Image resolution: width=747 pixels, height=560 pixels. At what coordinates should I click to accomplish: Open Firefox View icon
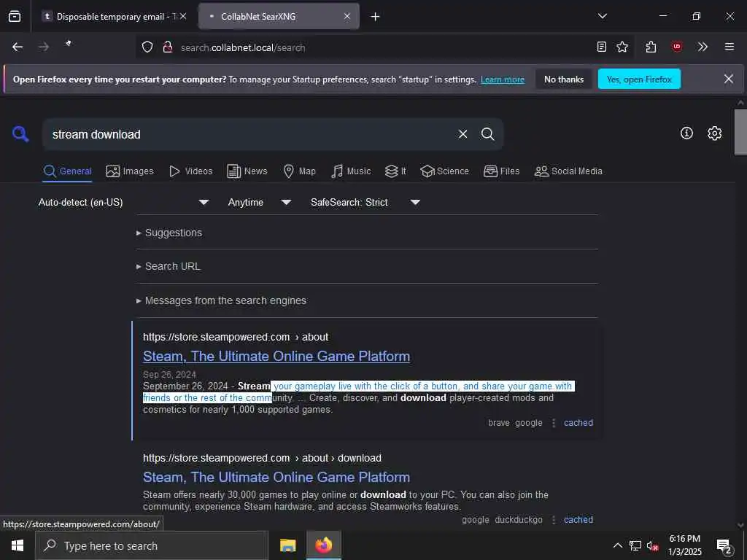[15, 17]
